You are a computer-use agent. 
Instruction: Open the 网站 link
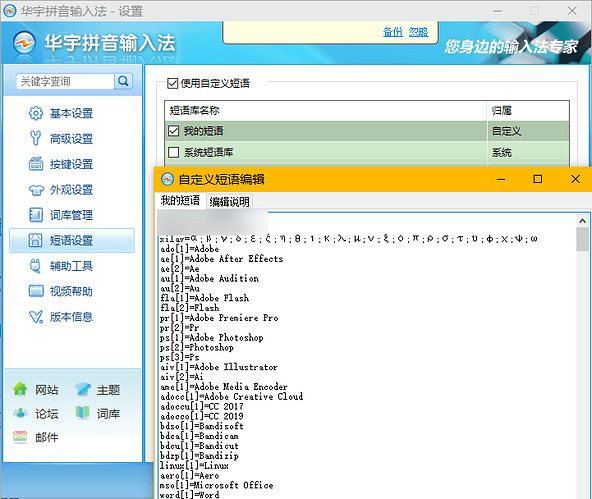pos(47,390)
